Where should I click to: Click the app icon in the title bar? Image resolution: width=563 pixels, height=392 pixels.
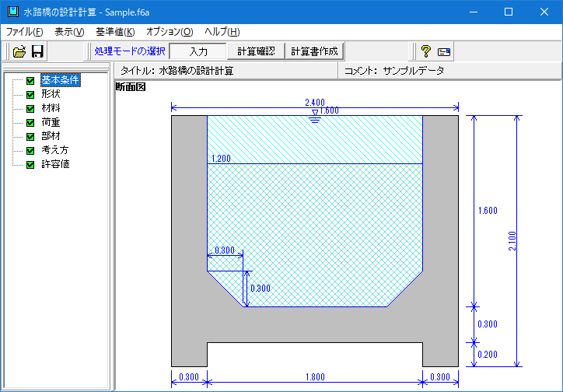(x=13, y=12)
